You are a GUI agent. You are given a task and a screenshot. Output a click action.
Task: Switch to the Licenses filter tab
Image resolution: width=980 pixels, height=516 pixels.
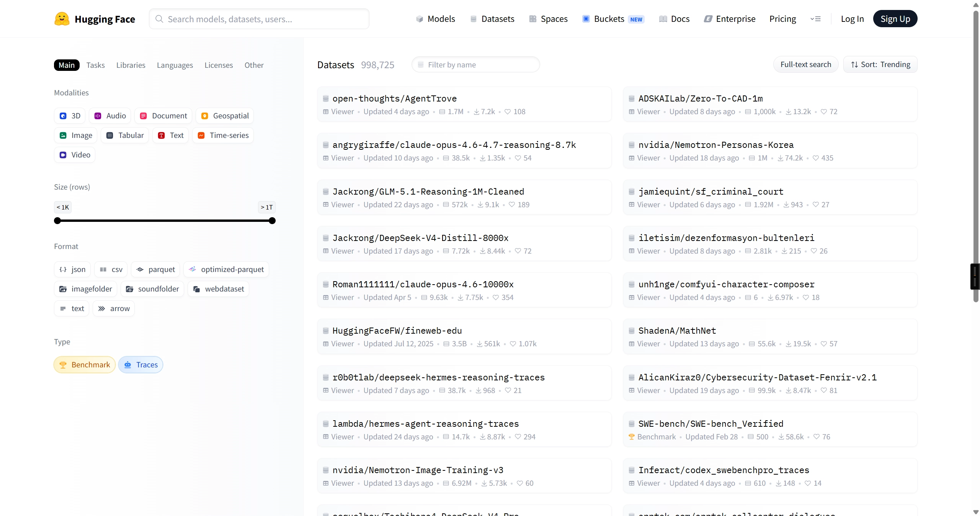click(x=219, y=65)
